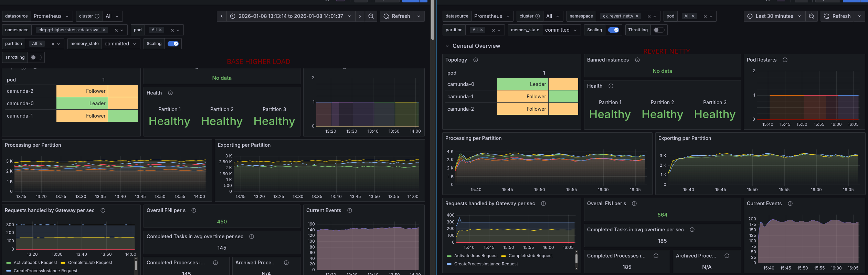The image size is (868, 275).
Task: Disable Scaling toggle in left dashboard
Action: [173, 44]
